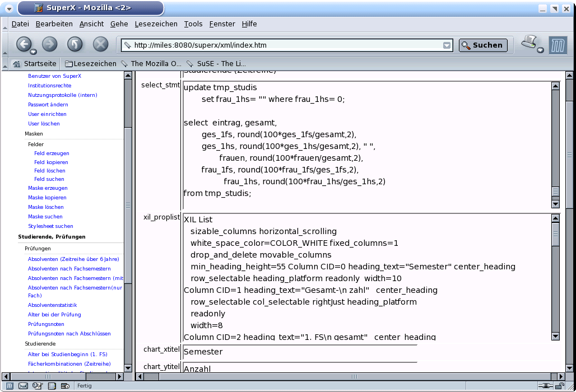Click into the chart_xtitel Semester field
576x392 pixels.
pyautogui.click(x=300, y=352)
